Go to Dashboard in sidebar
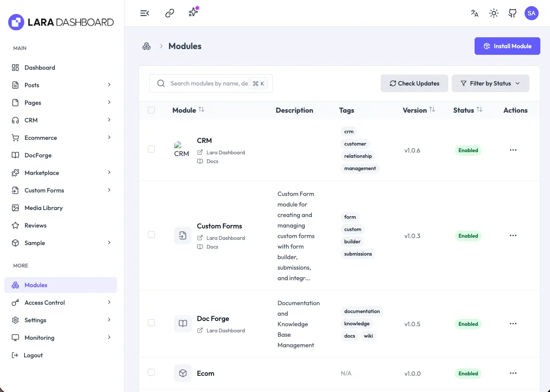Screen dimensions: 550x392 [x=61, y=68]
